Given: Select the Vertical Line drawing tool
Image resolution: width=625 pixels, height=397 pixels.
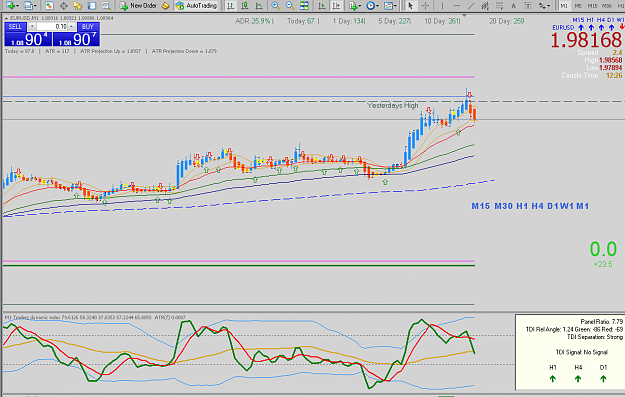Looking at the screenshot, I should coord(442,6).
